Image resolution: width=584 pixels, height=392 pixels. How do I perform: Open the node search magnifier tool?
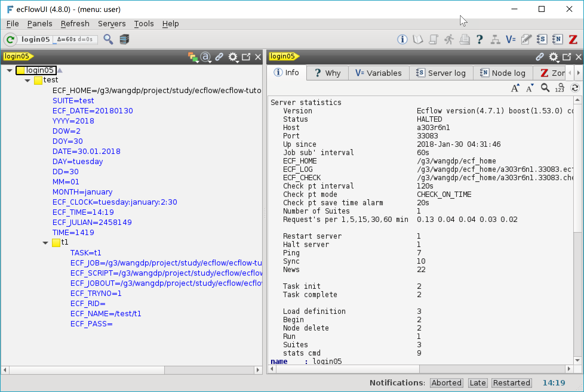(x=108, y=39)
